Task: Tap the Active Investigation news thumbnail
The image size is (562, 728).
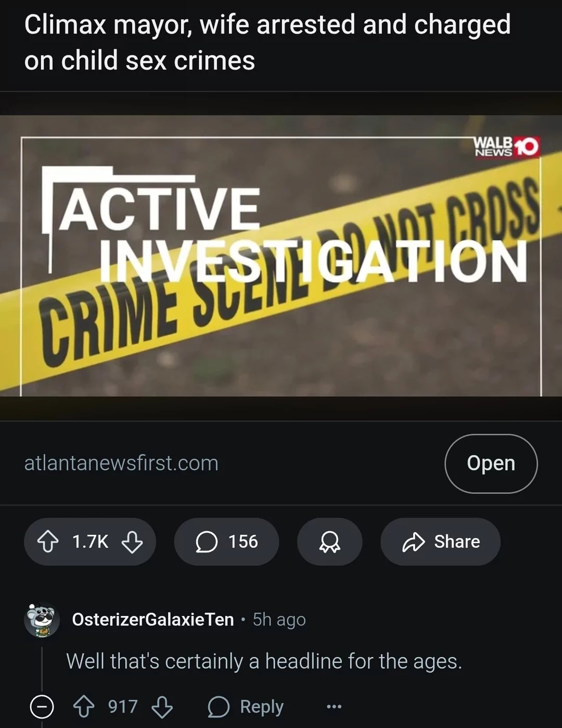Action: pyautogui.click(x=281, y=256)
